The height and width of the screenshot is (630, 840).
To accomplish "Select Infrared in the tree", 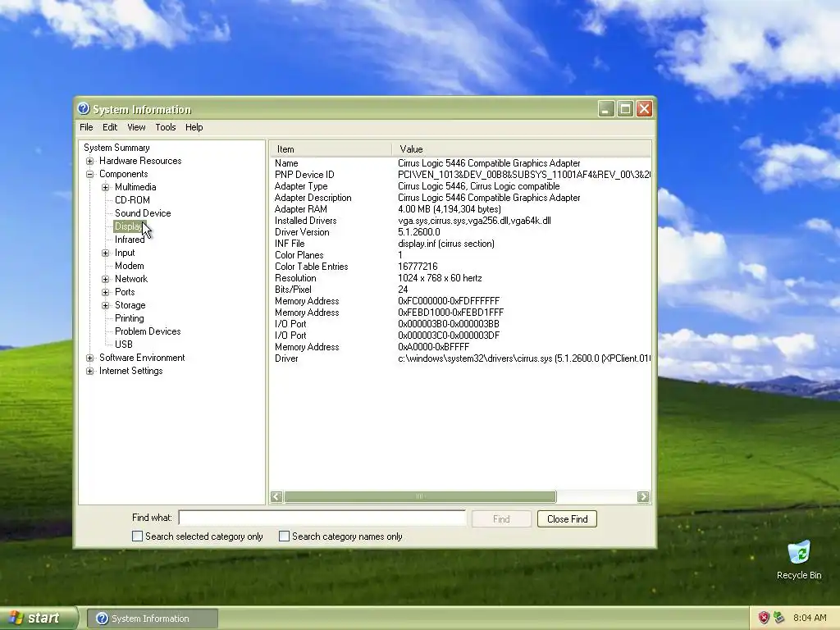I will point(130,240).
